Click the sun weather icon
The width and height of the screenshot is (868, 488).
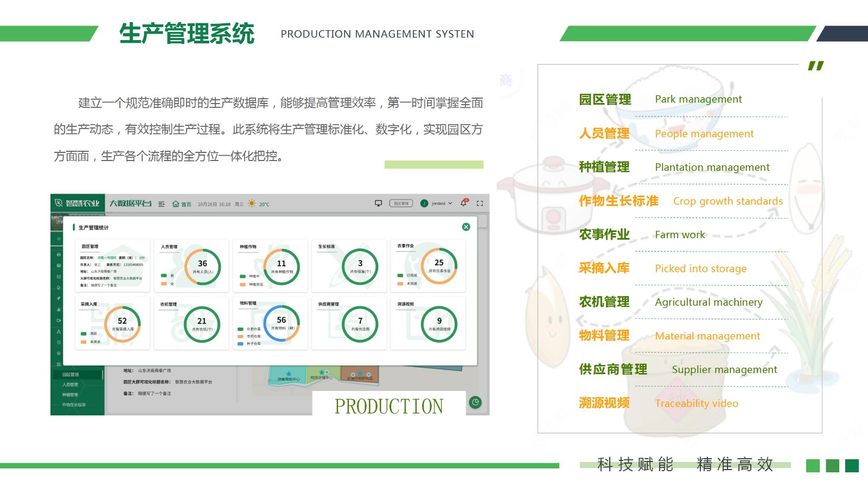pos(252,203)
